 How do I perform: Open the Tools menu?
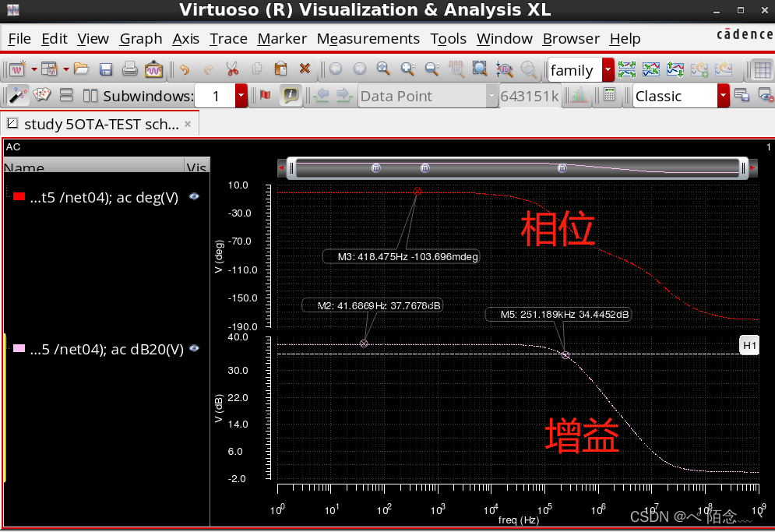coord(449,39)
